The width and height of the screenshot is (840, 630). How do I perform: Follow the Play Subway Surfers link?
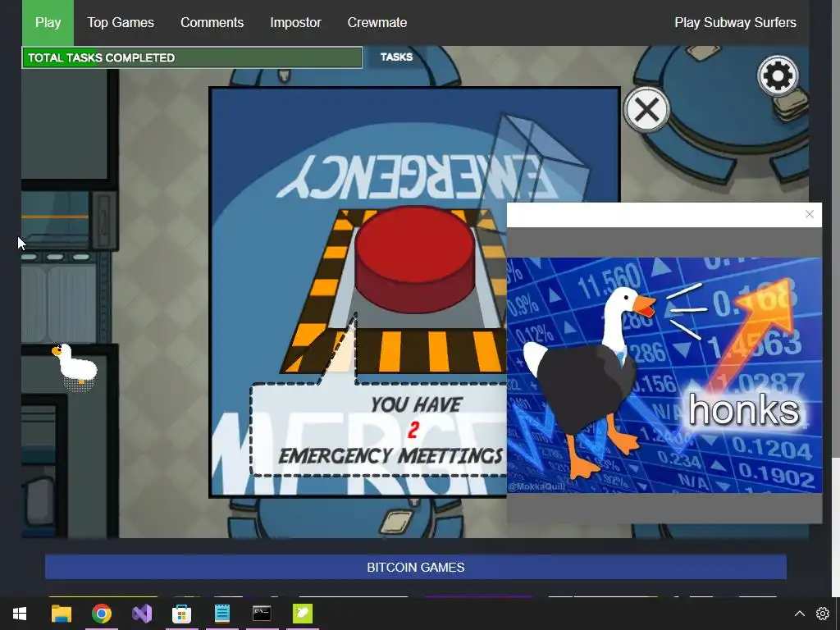click(x=735, y=22)
